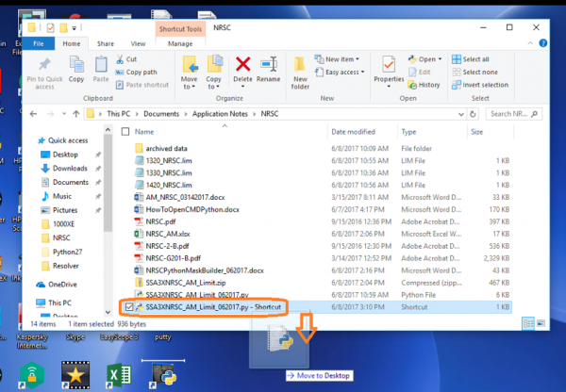Click the Delete icon in ribbon
The width and height of the screenshot is (566, 392).
[x=242, y=70]
